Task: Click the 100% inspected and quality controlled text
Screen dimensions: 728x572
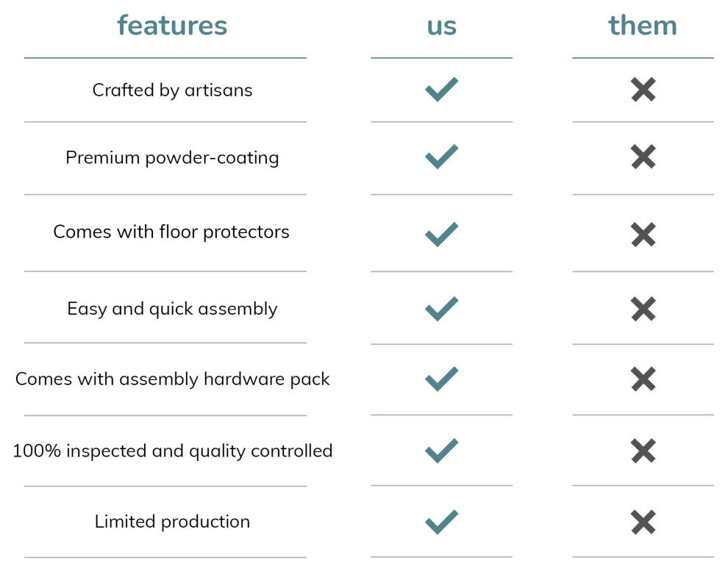Action: [x=173, y=451]
